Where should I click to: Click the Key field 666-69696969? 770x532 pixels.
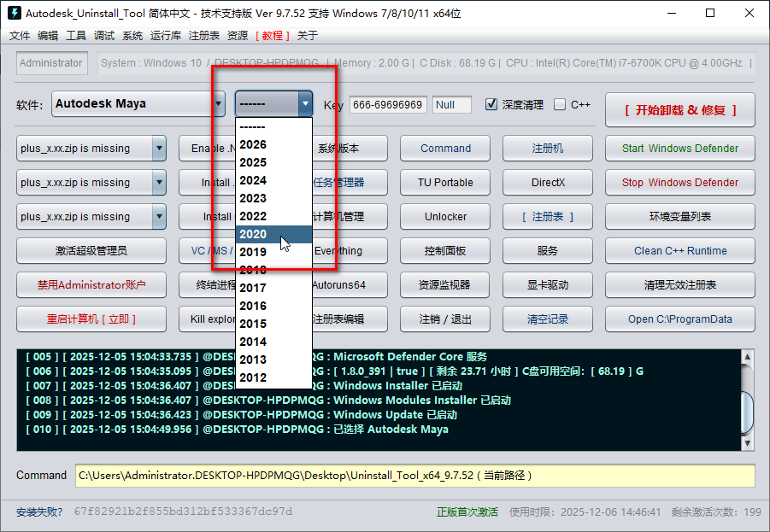(388, 104)
